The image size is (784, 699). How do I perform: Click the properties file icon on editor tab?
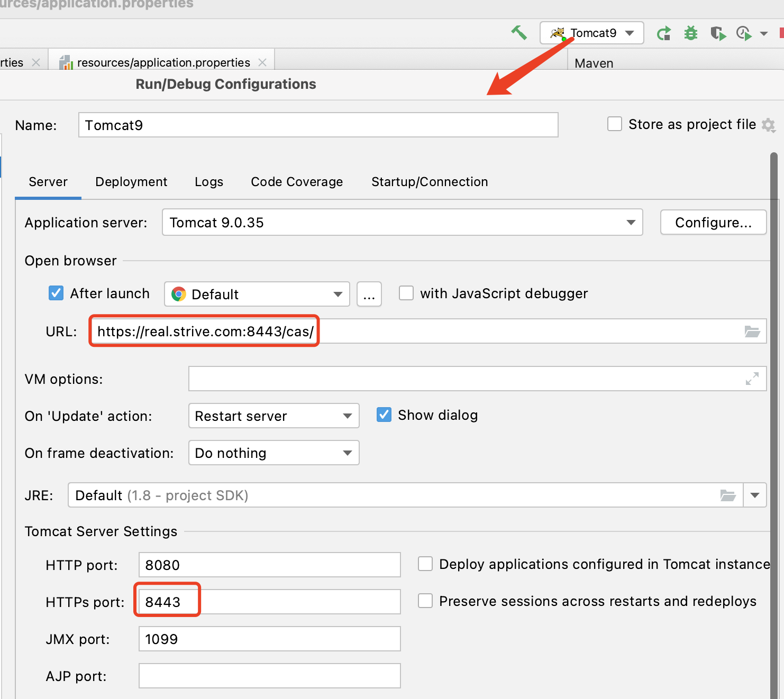(66, 63)
